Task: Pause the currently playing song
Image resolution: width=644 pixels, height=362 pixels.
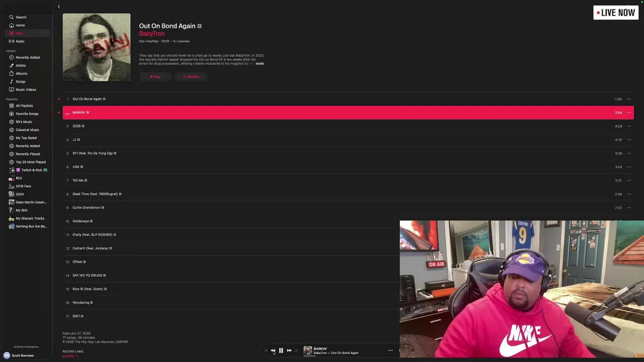Action: 281,350
